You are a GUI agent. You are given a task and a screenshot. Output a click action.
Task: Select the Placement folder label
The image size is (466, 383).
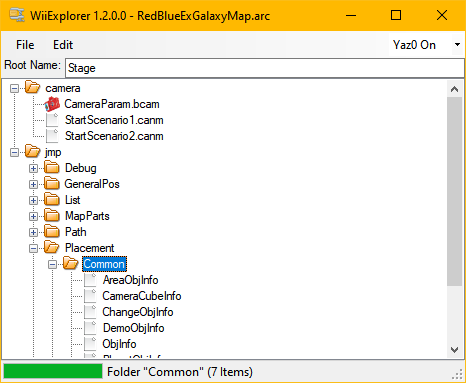[89, 248]
